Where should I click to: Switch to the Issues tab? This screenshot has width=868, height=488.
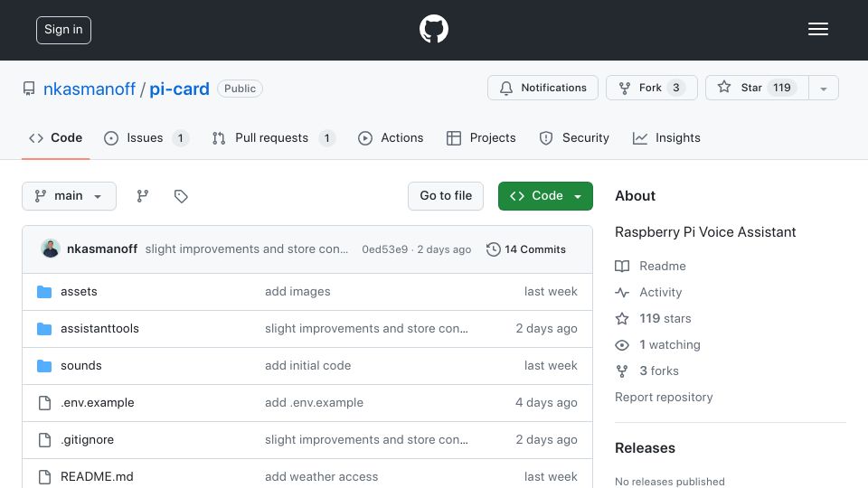146,137
